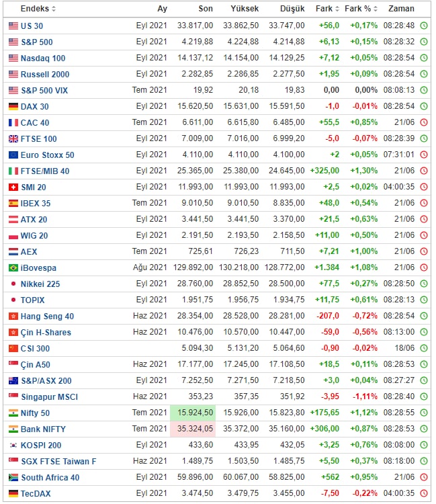Image resolution: width=436 pixels, height=504 pixels.
Task: Click the green clock icon in the Nikkei 225 row
Action: click(424, 284)
